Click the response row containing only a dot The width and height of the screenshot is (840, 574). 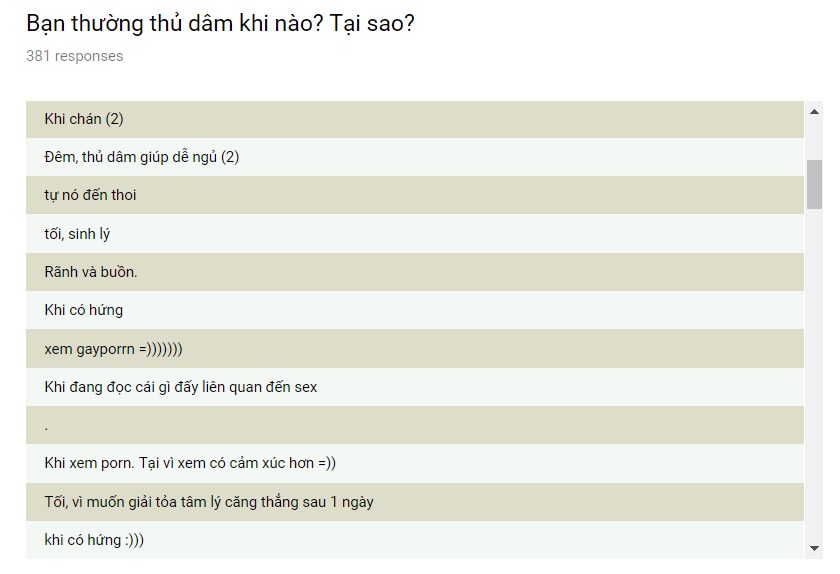pos(415,425)
